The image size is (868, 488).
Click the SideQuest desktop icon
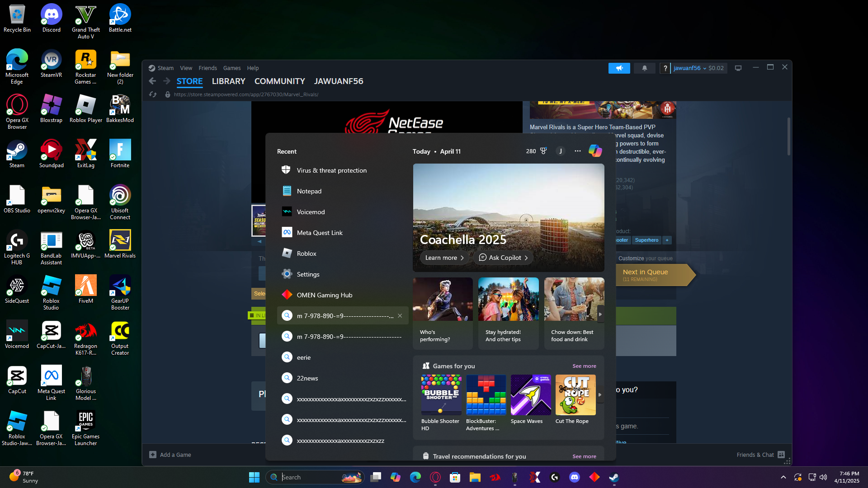tap(17, 289)
